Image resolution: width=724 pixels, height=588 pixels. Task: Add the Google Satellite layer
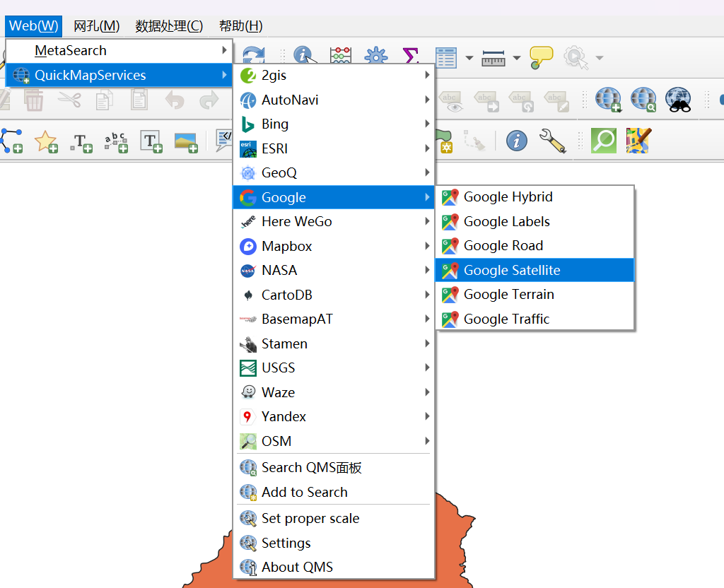coord(535,270)
